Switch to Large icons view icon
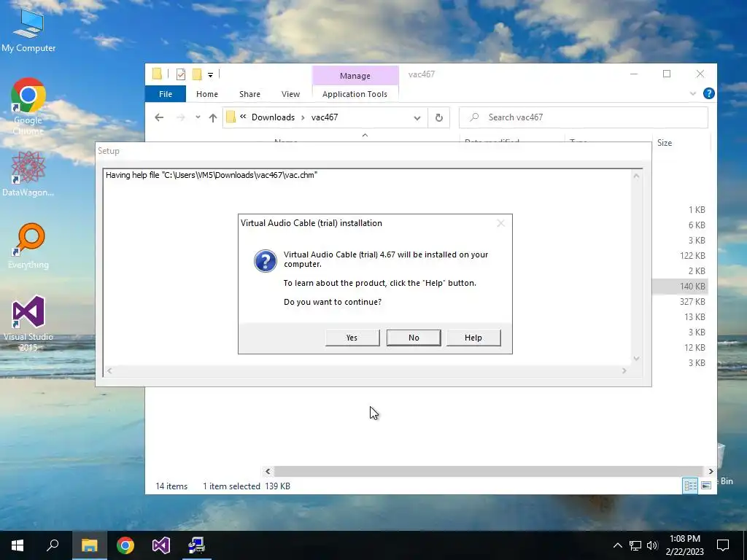The image size is (747, 560). [x=706, y=486]
